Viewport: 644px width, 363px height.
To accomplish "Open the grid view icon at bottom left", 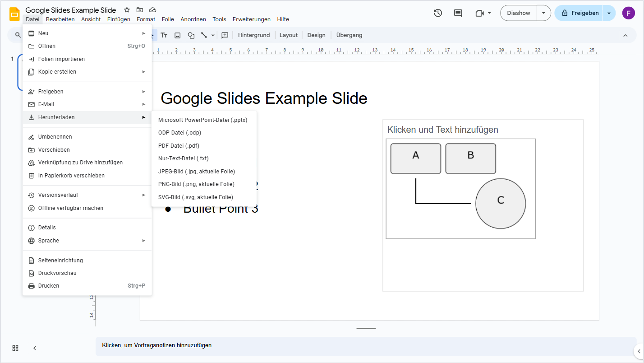I will pyautogui.click(x=15, y=348).
